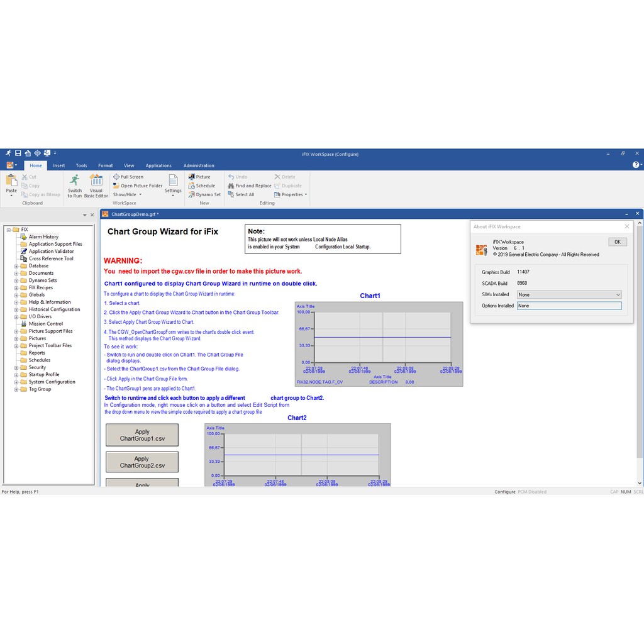Click the iFIX logo in About dialog

[x=481, y=250]
